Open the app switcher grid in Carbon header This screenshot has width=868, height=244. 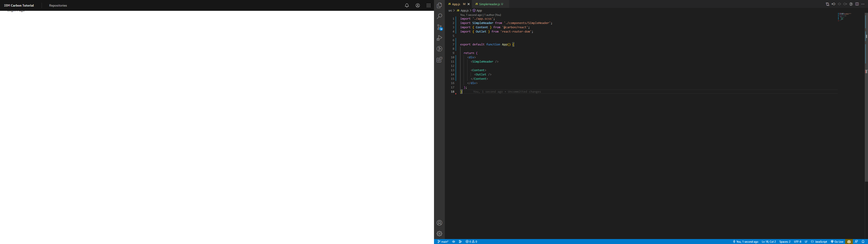click(x=428, y=5)
